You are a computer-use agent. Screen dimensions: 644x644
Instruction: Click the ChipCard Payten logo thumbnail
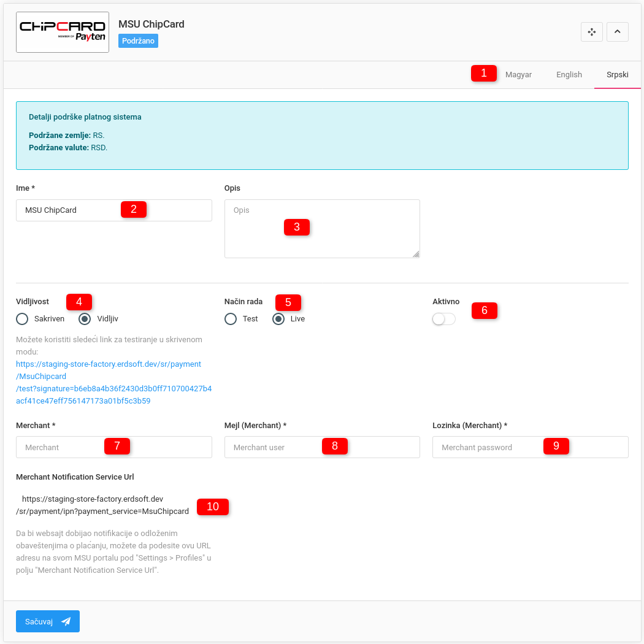tap(63, 32)
